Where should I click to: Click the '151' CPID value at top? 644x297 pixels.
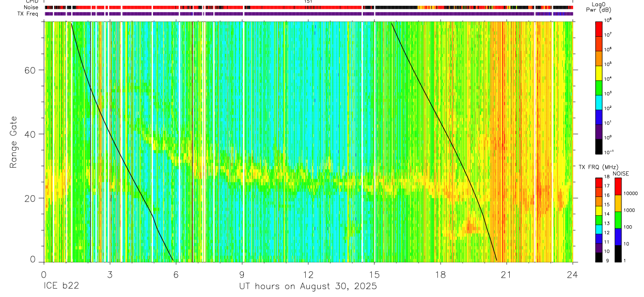coord(308,2)
